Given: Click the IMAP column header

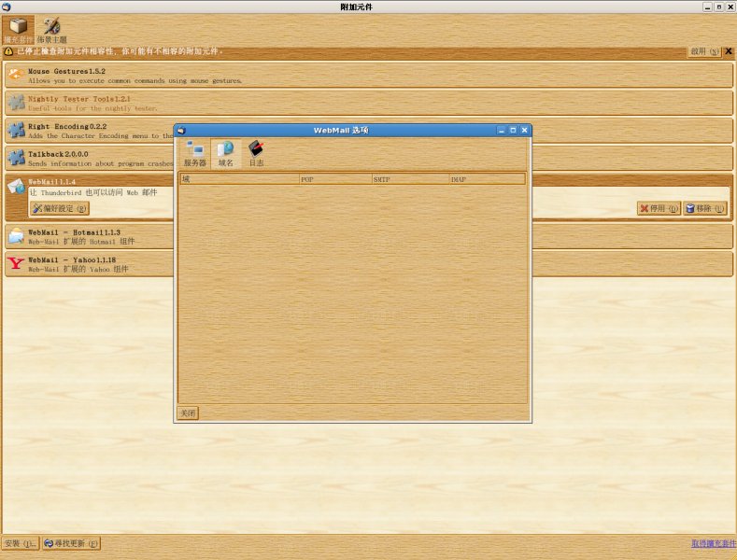Looking at the screenshot, I should (486, 178).
